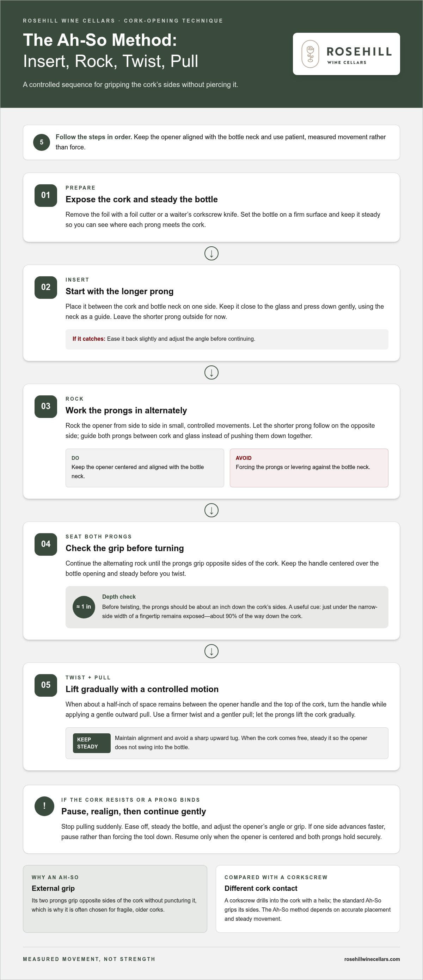Screen dimensions: 423x980
Task: Click the Rosehill Wine Cellars logo
Action: [x=346, y=54]
